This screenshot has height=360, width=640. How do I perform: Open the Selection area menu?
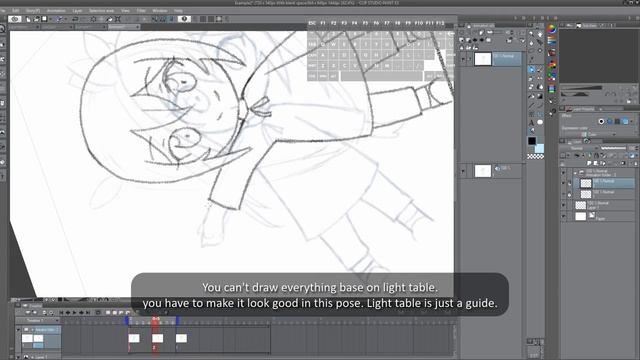click(102, 11)
